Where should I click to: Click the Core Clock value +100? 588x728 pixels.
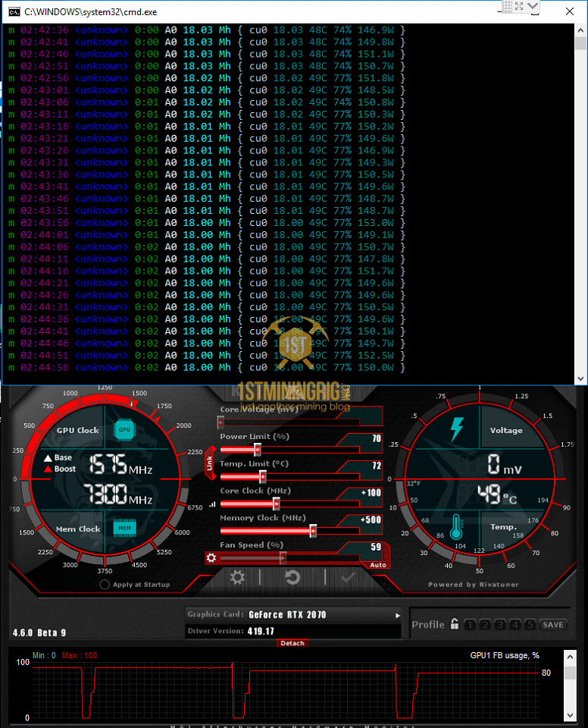(x=371, y=493)
